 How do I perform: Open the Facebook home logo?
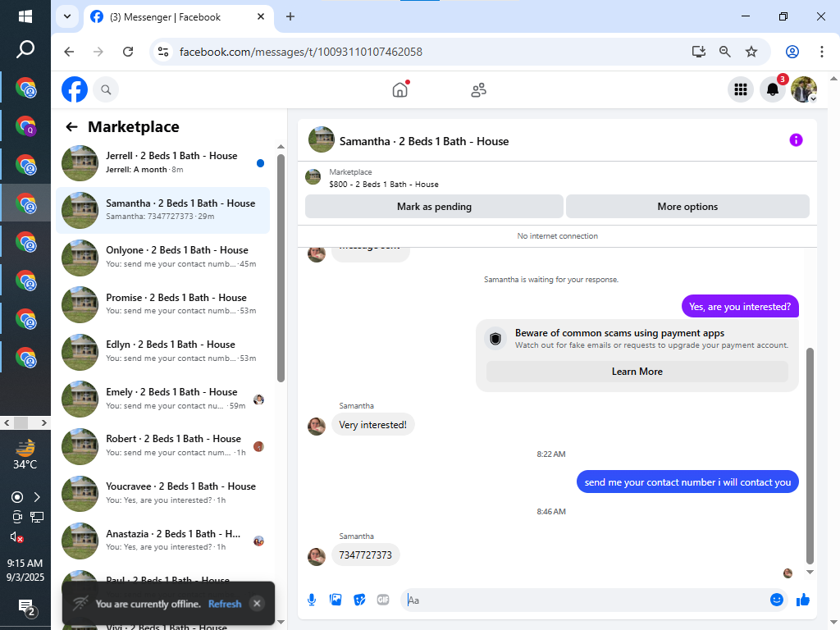[x=75, y=89]
